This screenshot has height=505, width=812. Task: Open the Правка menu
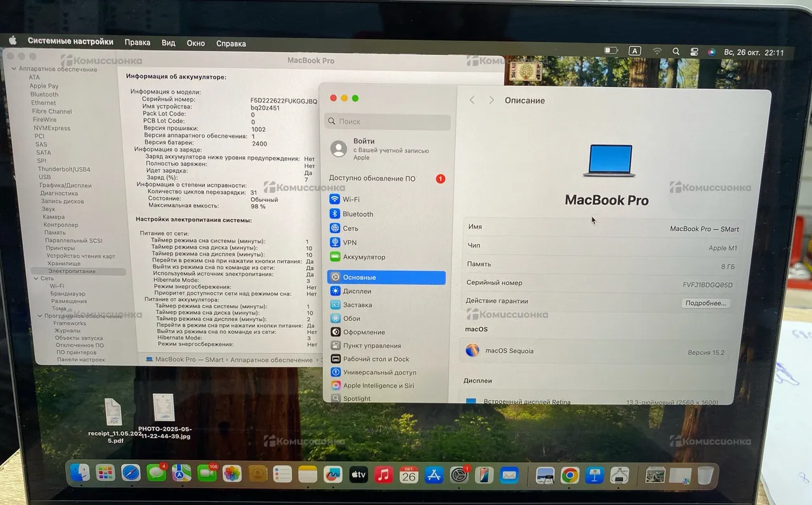137,43
